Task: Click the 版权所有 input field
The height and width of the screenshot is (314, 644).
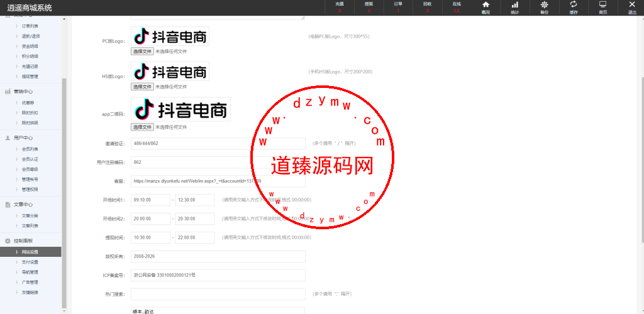Action: coord(218,257)
